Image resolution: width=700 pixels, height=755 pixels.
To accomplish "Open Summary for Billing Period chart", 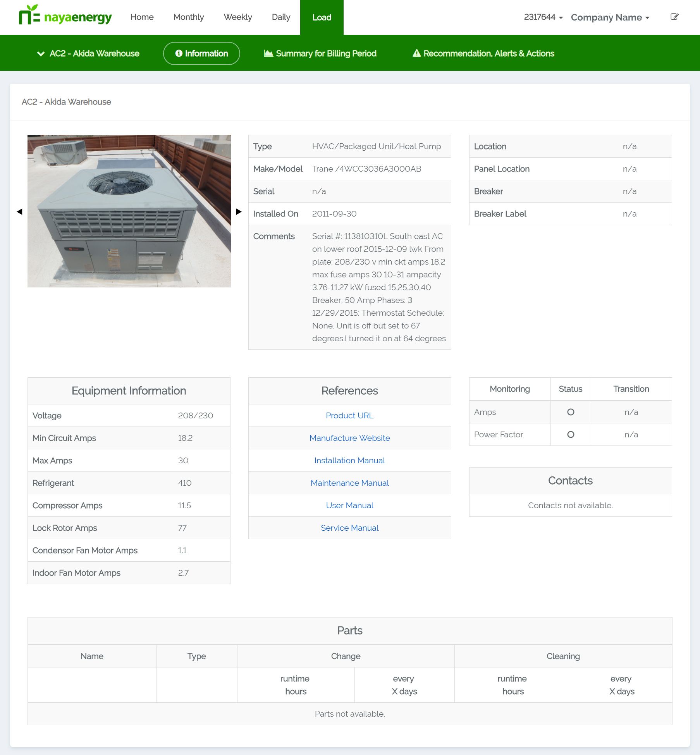I will coord(320,53).
